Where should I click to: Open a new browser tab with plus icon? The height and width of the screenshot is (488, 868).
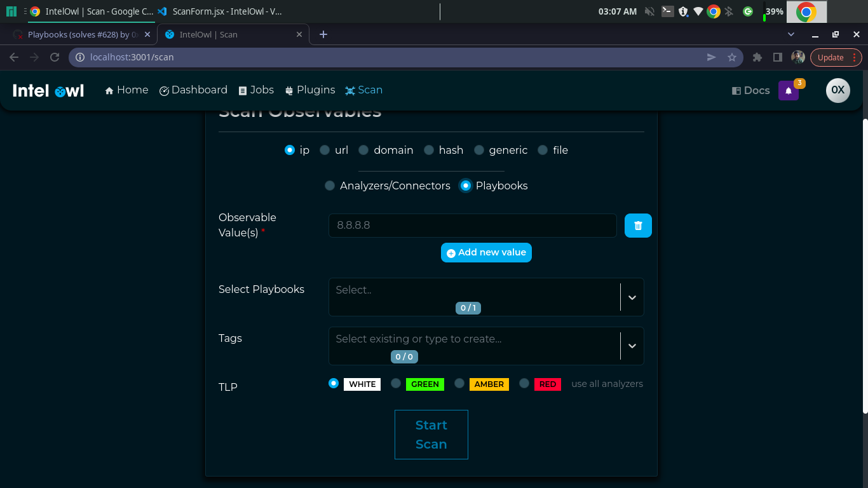[x=323, y=34]
